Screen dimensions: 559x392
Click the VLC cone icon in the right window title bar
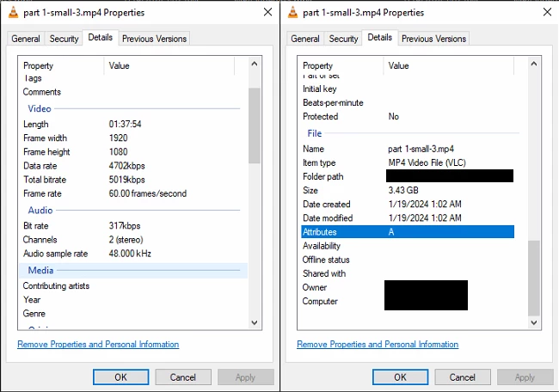pyautogui.click(x=292, y=12)
